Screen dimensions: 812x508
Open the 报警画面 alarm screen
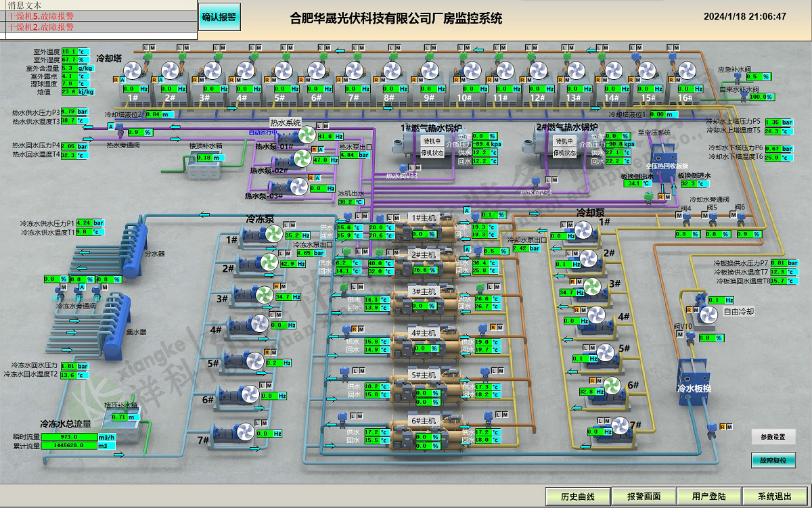(x=644, y=497)
